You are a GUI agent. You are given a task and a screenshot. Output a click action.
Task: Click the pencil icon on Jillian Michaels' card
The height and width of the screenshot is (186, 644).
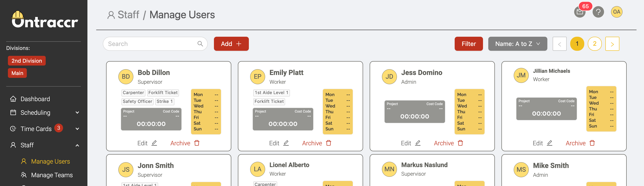pos(550,143)
